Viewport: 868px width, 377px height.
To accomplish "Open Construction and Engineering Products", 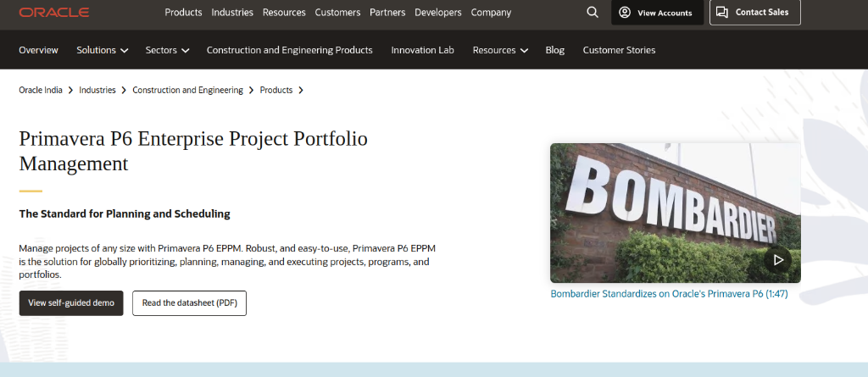I will pyautogui.click(x=290, y=50).
